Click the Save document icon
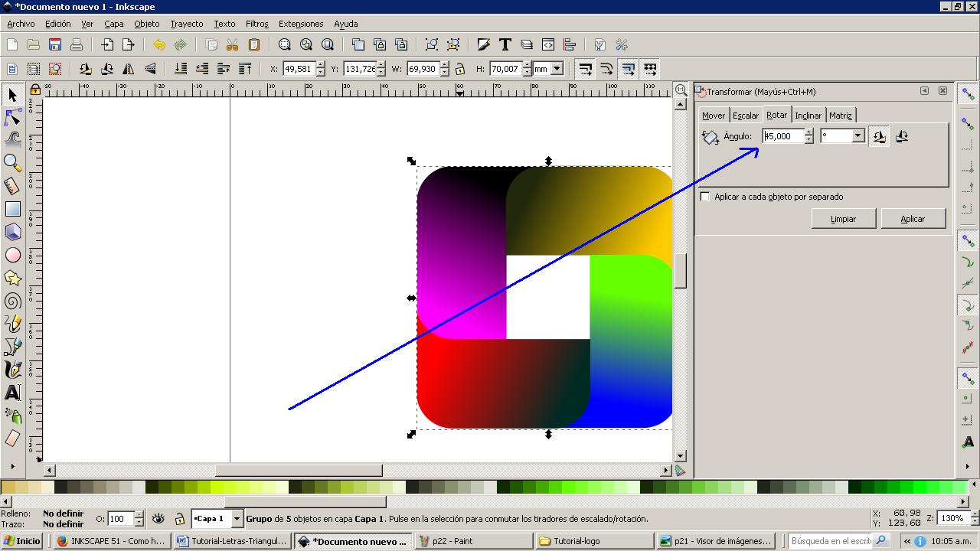980x551 pixels. click(x=55, y=44)
